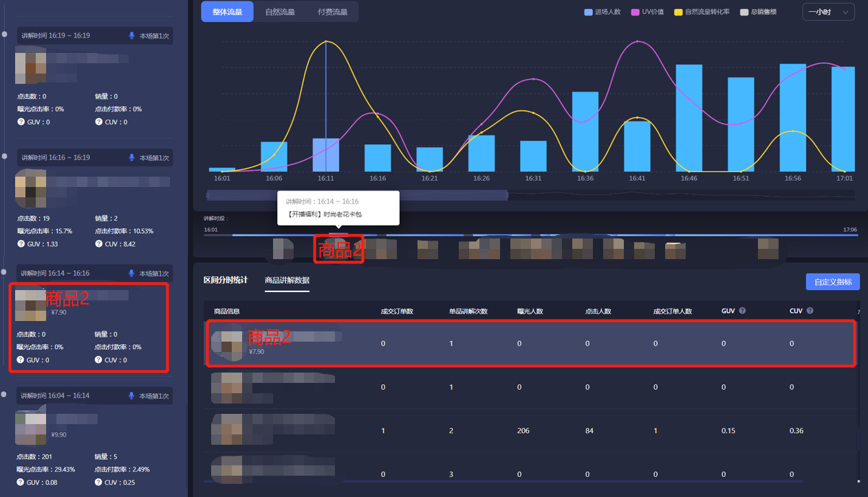Click the help icon beside CUV column header
868x497 pixels.
click(810, 311)
